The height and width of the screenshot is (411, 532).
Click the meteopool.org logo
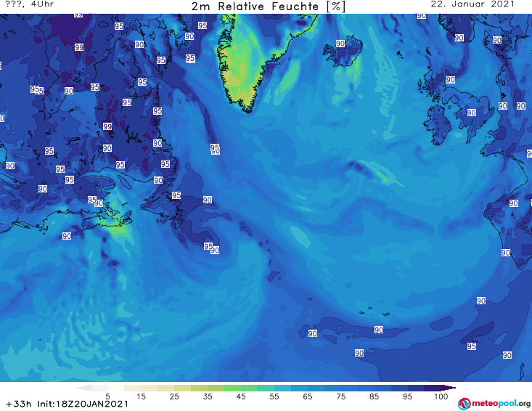(494, 404)
